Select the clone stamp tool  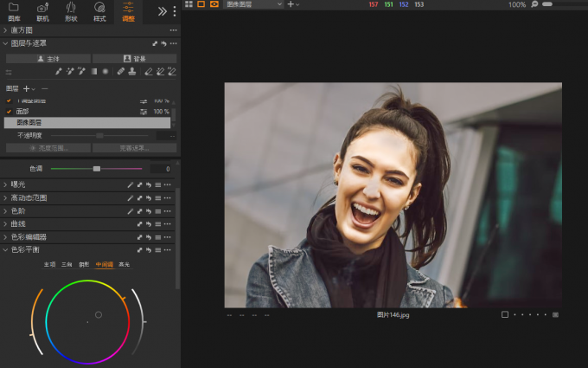click(x=132, y=71)
